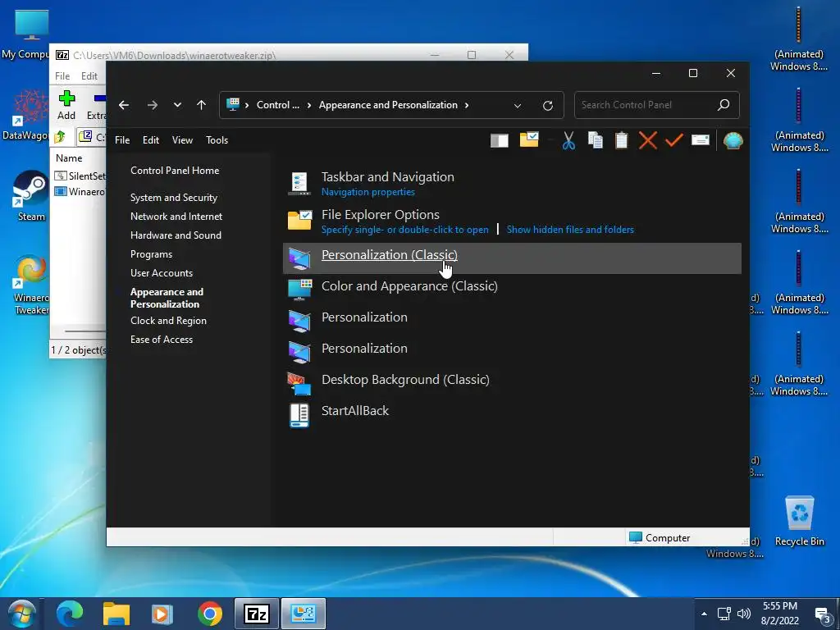The image size is (840, 630).
Task: Click the Windows Start button
Action: [21, 614]
